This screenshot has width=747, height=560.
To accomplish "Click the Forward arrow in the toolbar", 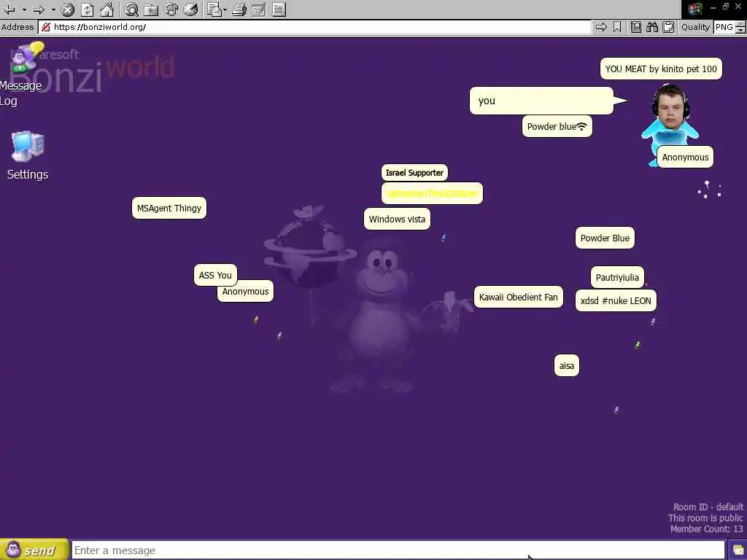I will (x=39, y=9).
